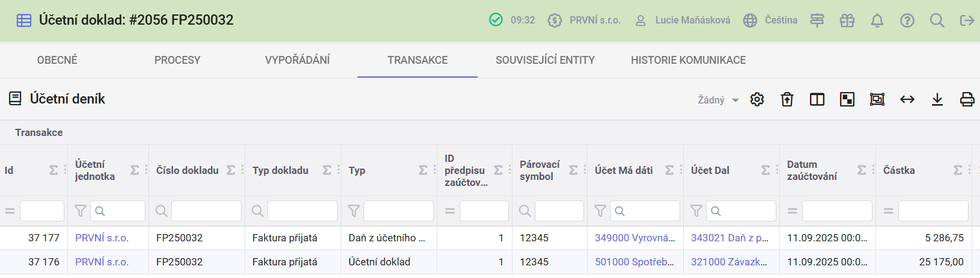Screen dimensions: 980x278
Task: Toggle fit columns width arrows icon
Action: 907,99
